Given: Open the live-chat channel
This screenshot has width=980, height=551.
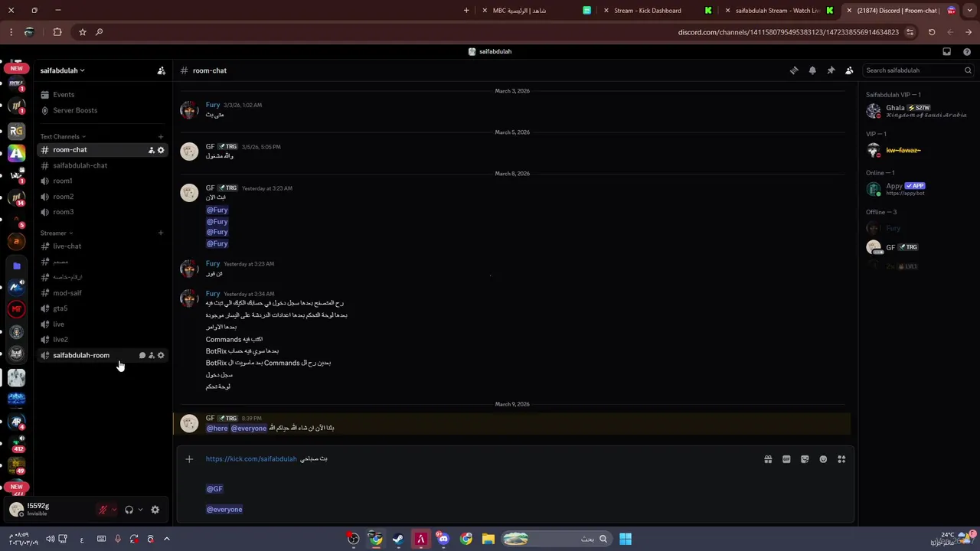Looking at the screenshot, I should [67, 246].
